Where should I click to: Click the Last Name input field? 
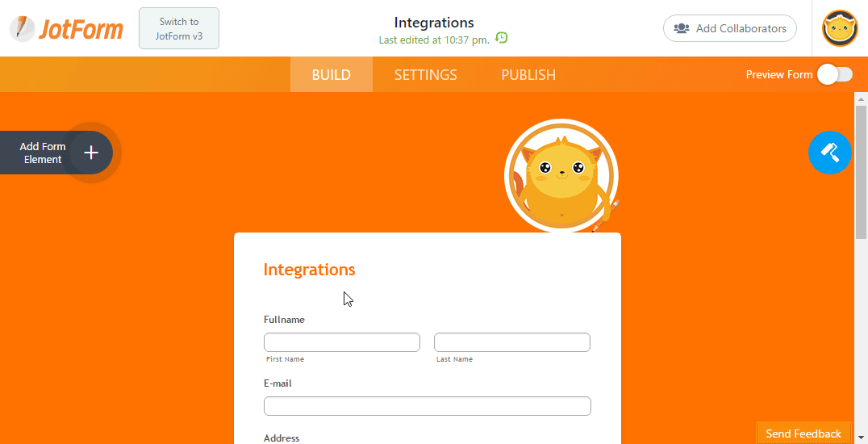click(x=512, y=342)
